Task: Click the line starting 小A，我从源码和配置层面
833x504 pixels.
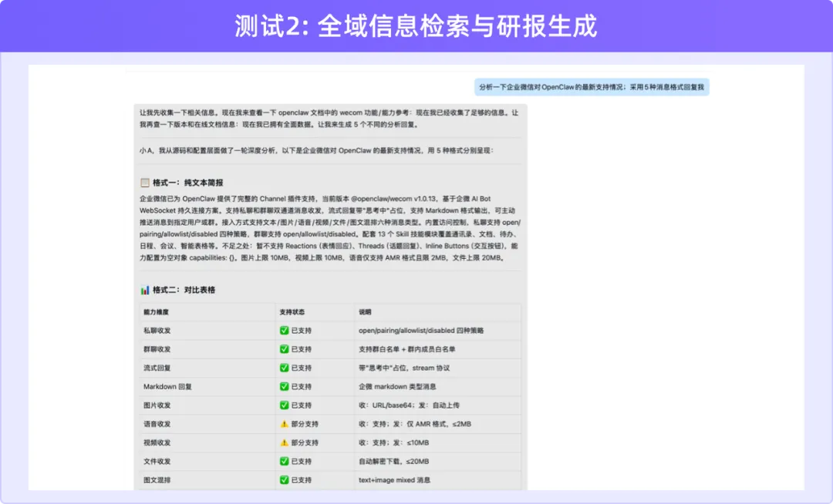Action: 317,150
